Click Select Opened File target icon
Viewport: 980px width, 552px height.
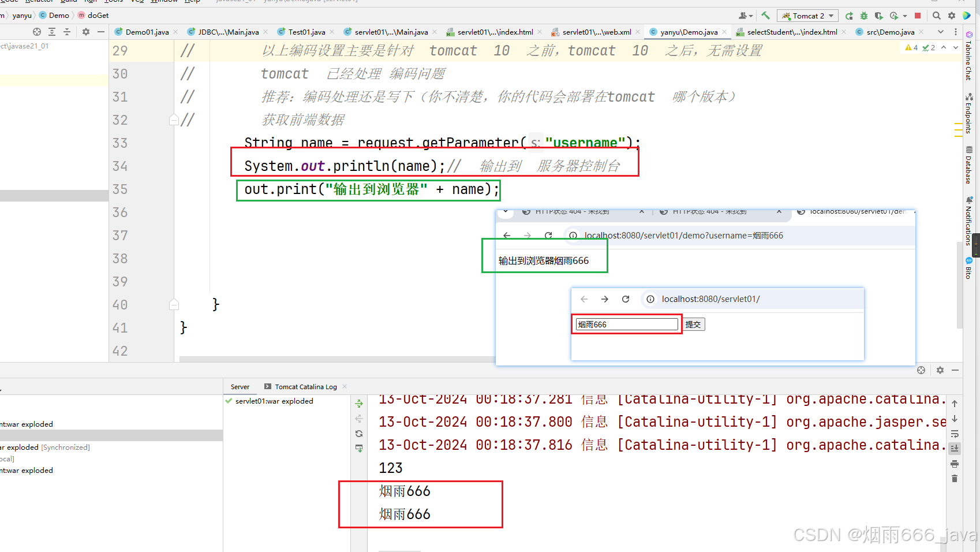click(x=37, y=32)
